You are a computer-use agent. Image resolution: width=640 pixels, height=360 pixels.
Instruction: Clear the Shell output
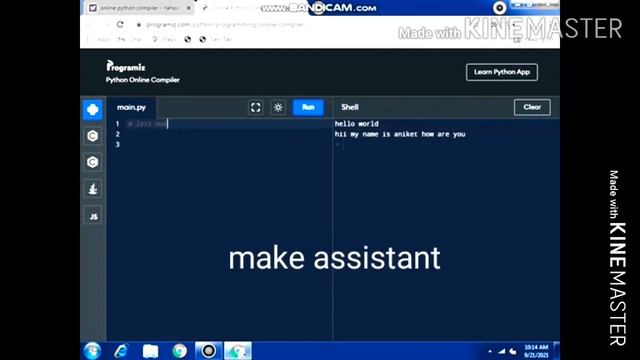(532, 107)
